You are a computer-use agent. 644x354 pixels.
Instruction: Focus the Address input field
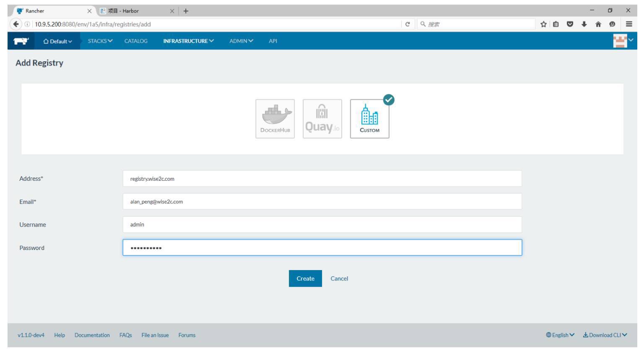click(322, 179)
